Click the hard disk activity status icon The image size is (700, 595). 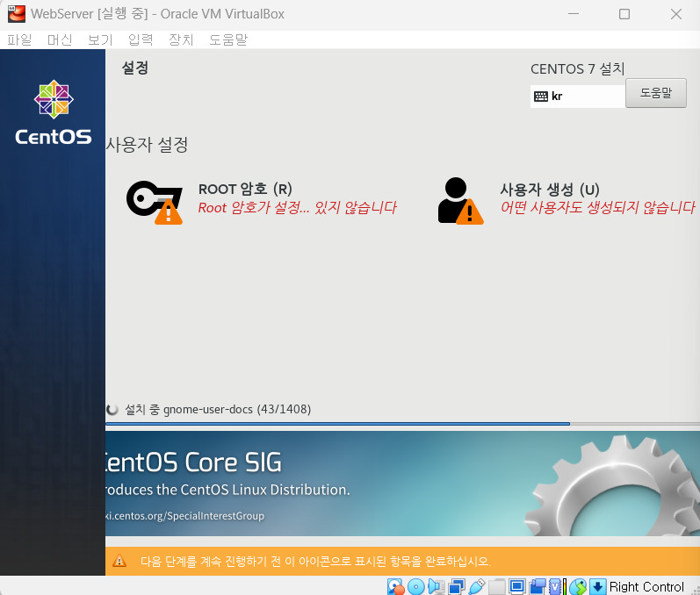395,586
